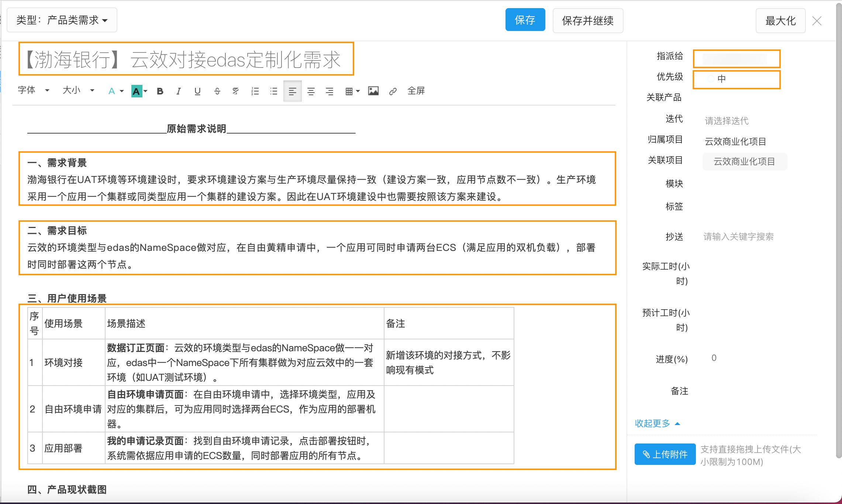
Task: Click the 实际工时(小时) field label
Action: point(666,273)
